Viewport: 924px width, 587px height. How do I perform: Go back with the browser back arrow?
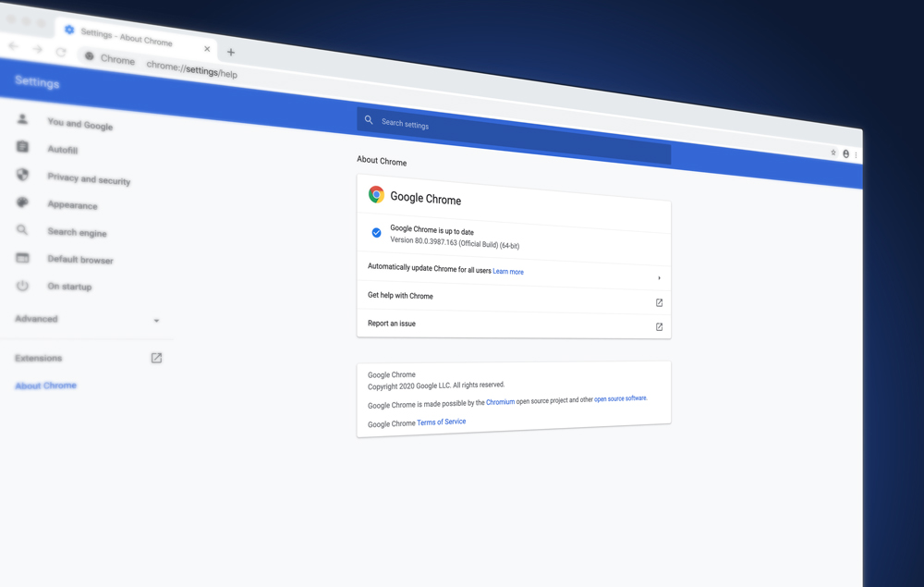coord(14,46)
